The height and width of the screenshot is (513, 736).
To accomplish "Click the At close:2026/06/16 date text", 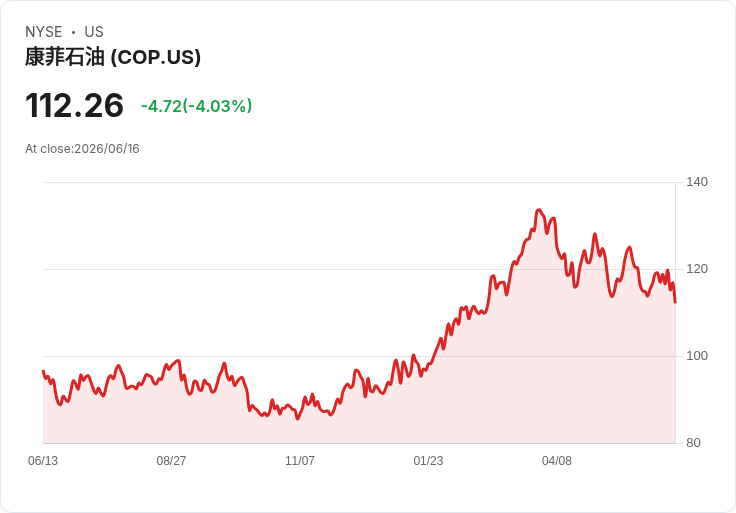I will [x=82, y=149].
